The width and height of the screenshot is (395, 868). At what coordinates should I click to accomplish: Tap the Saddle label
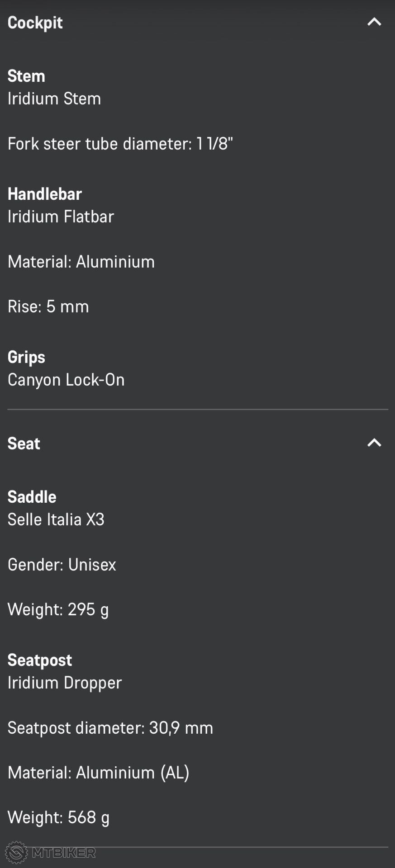32,497
